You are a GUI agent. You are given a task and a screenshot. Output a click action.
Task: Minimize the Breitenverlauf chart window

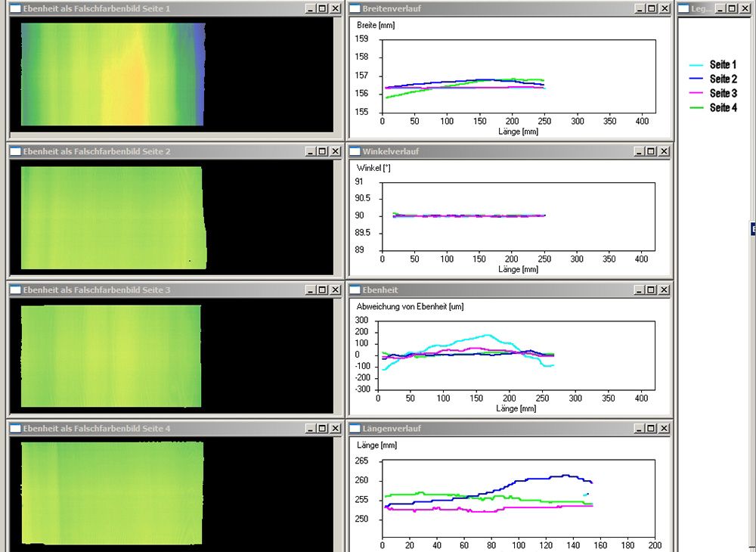(x=639, y=8)
